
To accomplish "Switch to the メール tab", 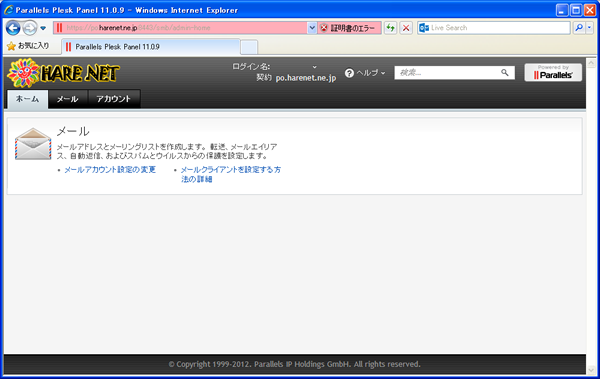I will (68, 99).
